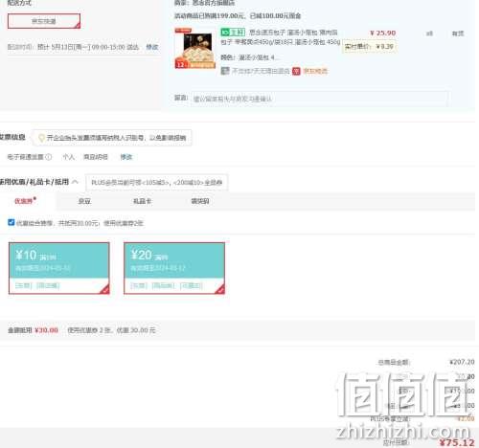Screen dimensions: 479x448
Task: Click the 留言 order note input field
Action: click(319, 99)
